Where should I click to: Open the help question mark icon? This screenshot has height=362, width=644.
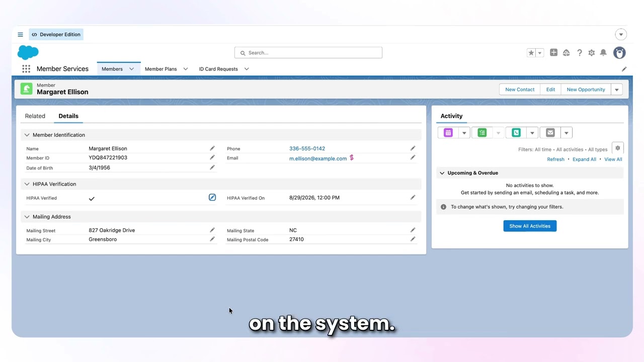[x=580, y=53]
